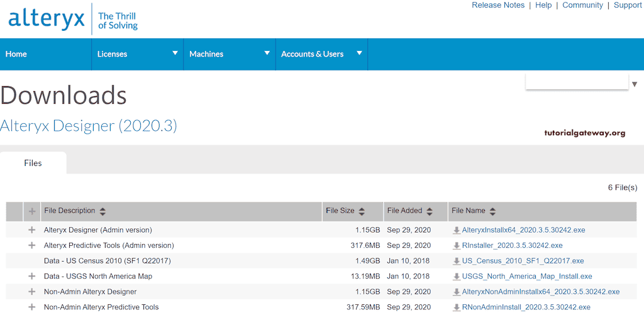
Task: Expand Alteryx Designer (Admin version) row
Action: pyautogui.click(x=31, y=230)
